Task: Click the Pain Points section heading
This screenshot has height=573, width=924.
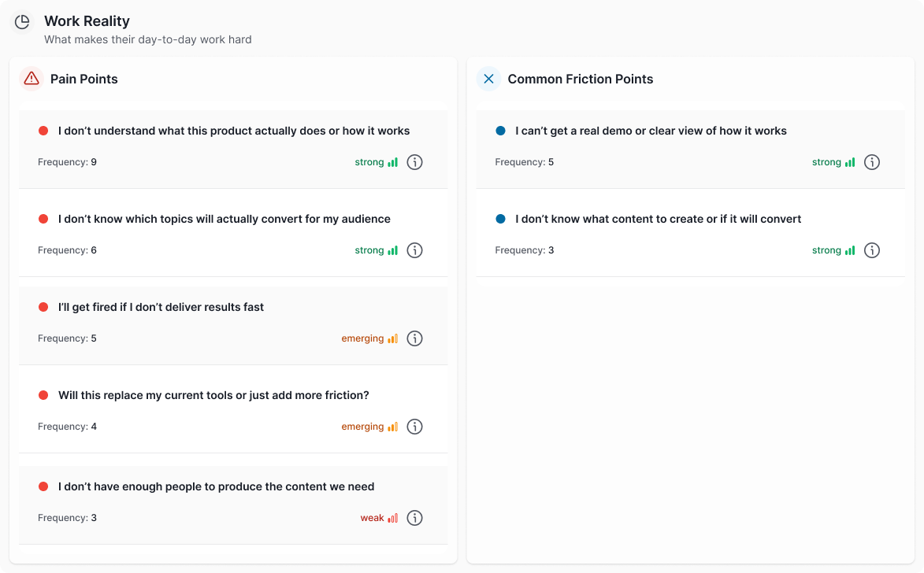Action: pyautogui.click(x=83, y=79)
